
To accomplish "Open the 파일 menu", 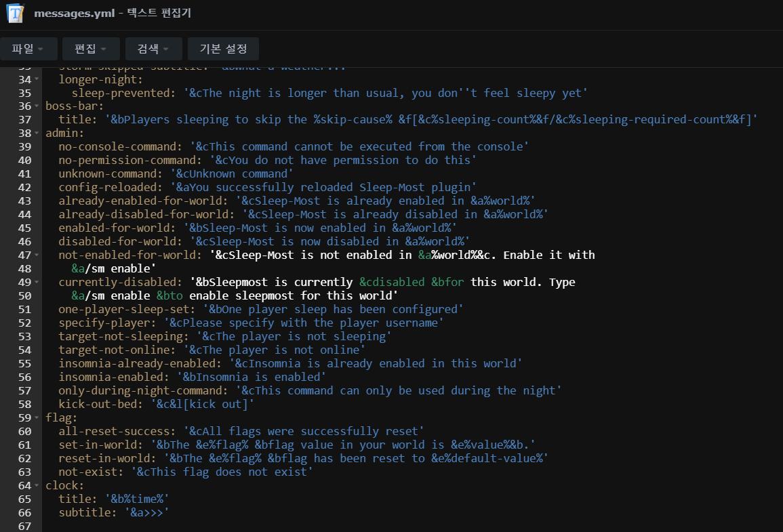I will click(x=27, y=49).
